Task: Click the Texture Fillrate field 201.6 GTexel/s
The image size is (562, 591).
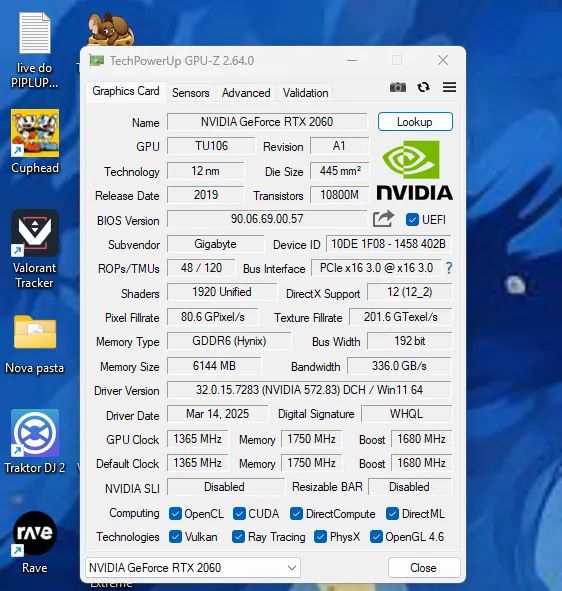Action: pos(400,317)
